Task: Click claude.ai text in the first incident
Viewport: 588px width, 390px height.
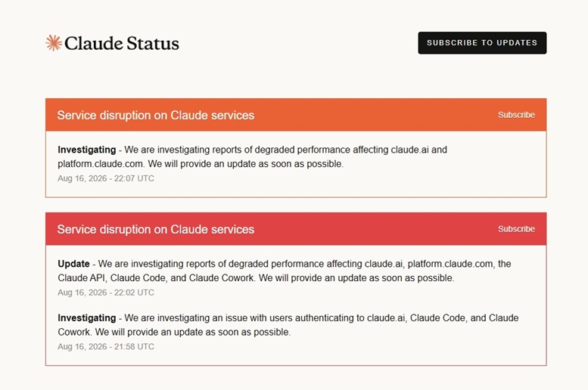Action: tap(409, 150)
